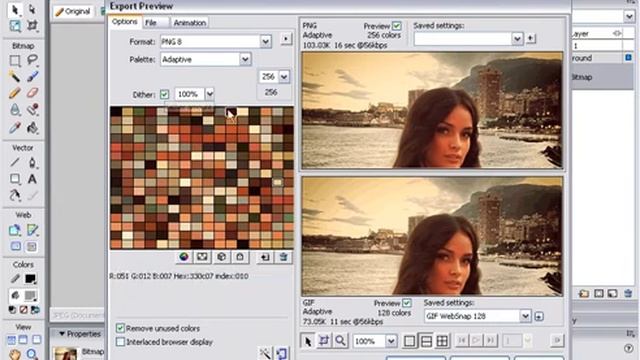Select the Rectangle vector tool
Image resolution: width=640 pixels, height=360 pixels.
tap(15, 179)
